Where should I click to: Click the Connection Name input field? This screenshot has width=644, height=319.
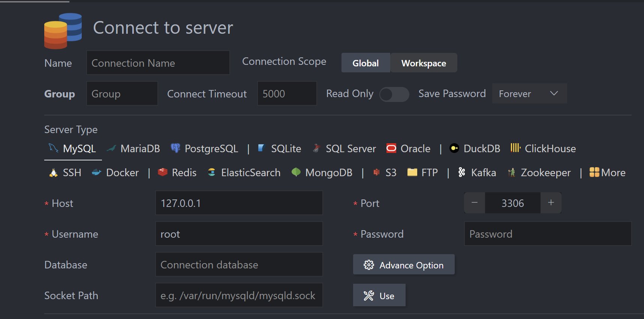(x=158, y=63)
